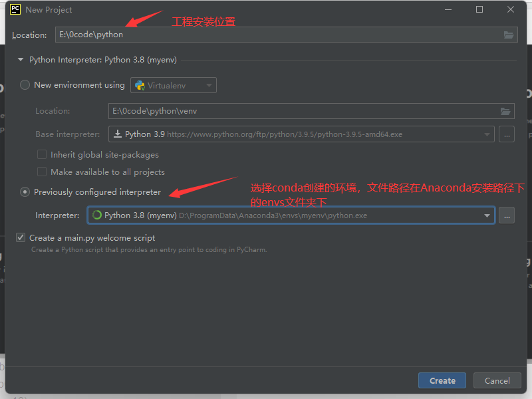The width and height of the screenshot is (532, 399).
Task: Click ellipsis button next to Base interpreter
Action: tap(507, 134)
